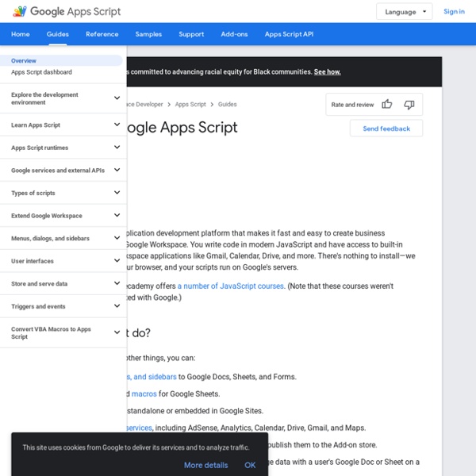476x476 pixels.
Task: Open the Language dropdown
Action: [x=404, y=12]
